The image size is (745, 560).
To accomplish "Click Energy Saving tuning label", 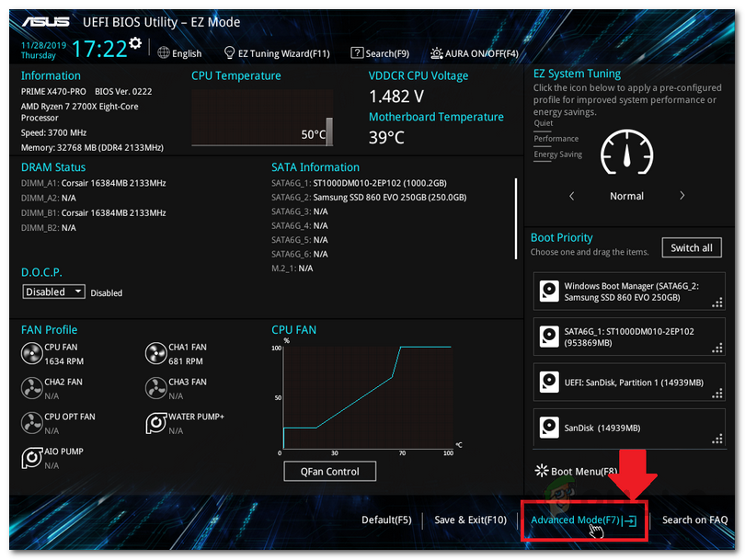I will (x=557, y=154).
